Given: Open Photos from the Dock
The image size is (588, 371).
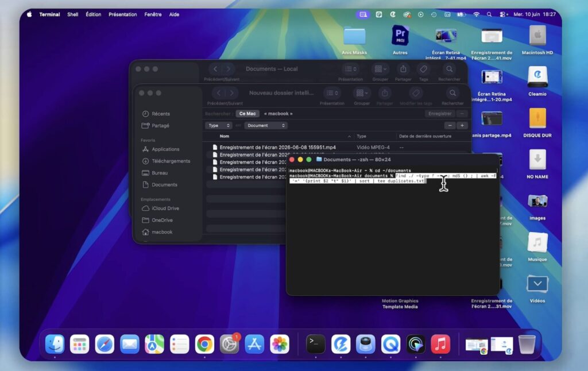Looking at the screenshot, I should (280, 344).
